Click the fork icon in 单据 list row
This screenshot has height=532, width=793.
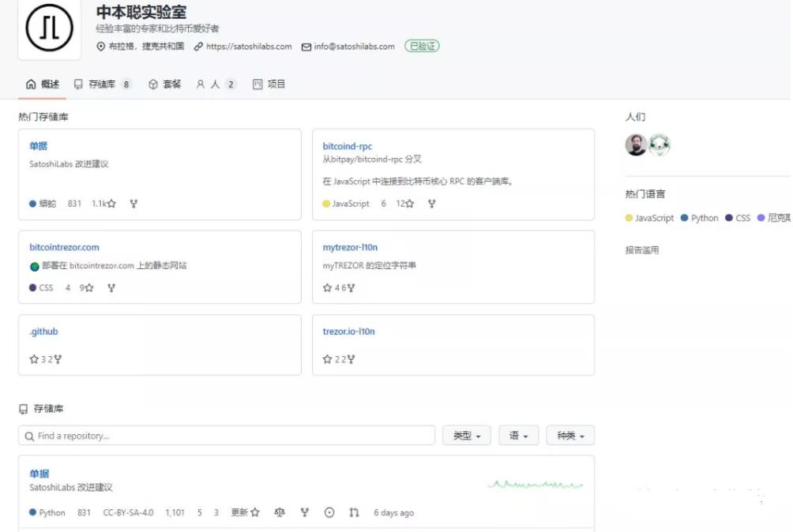pyautogui.click(x=304, y=513)
